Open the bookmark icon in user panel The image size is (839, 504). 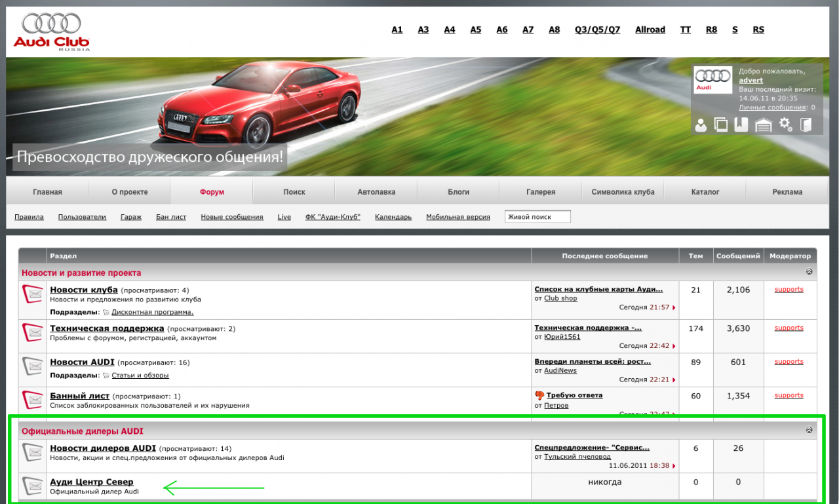coord(741,125)
